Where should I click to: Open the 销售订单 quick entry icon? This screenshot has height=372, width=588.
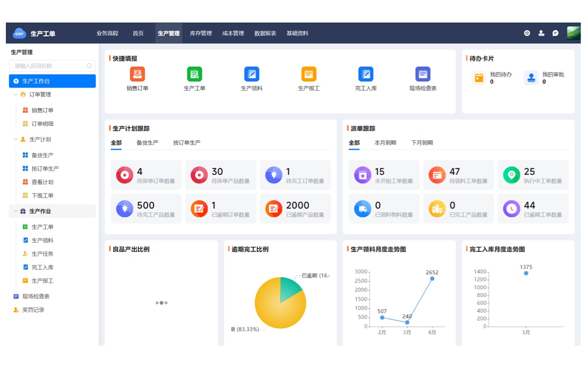pos(137,74)
